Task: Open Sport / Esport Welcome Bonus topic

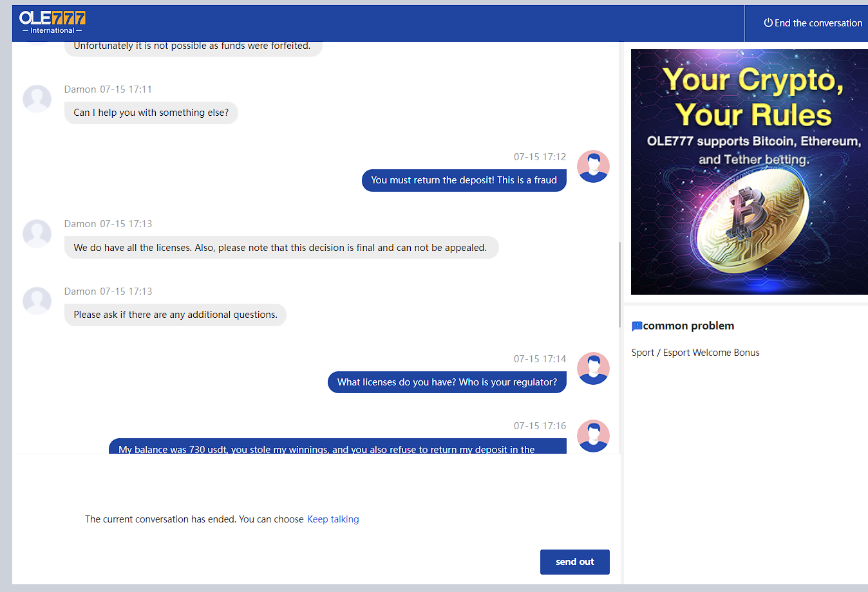Action: coord(695,353)
